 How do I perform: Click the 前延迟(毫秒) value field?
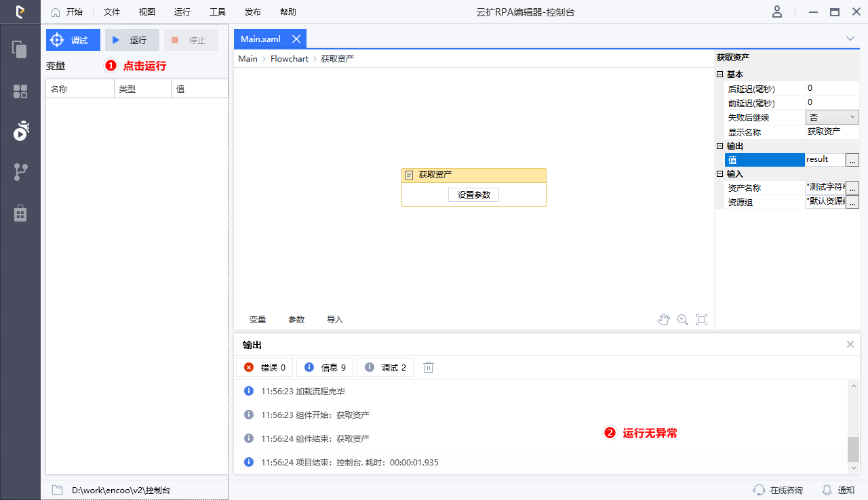pos(832,103)
